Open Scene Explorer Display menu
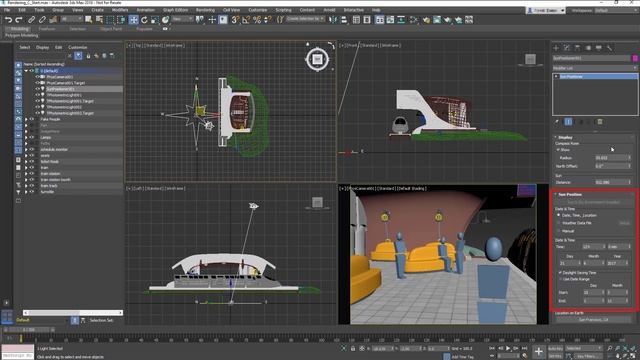Image resolution: width=640 pixels, height=360 pixels. 42,47
